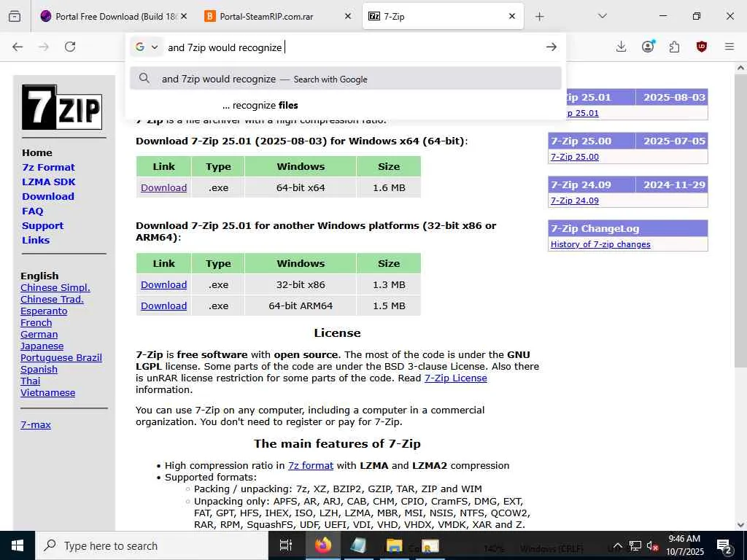This screenshot has width=747, height=560.
Task: Switch language to Thai
Action: click(x=31, y=381)
